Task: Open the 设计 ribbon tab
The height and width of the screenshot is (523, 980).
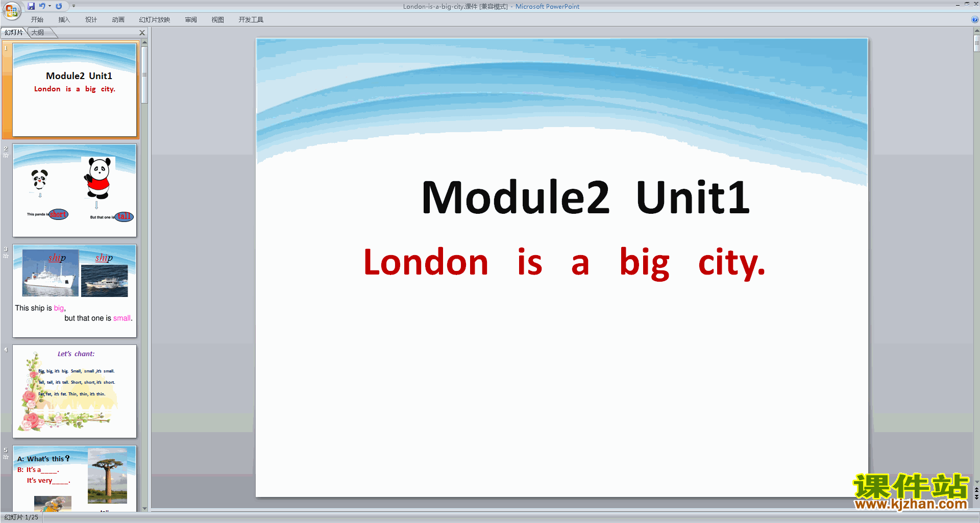Action: (x=91, y=20)
